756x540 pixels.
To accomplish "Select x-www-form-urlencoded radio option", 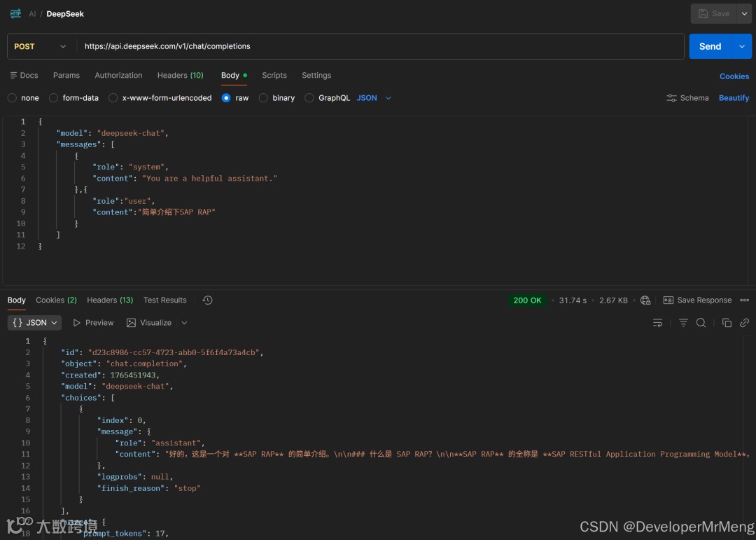I will pyautogui.click(x=113, y=98).
